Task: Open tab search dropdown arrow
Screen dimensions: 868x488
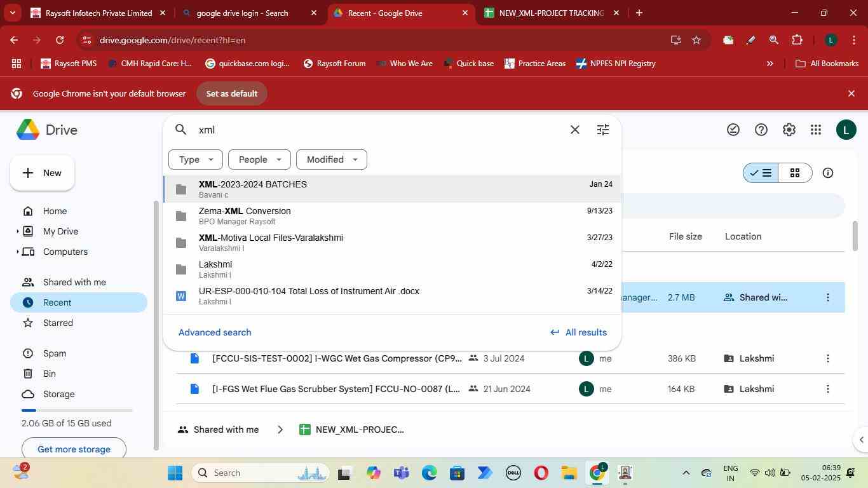Action: coord(12,13)
